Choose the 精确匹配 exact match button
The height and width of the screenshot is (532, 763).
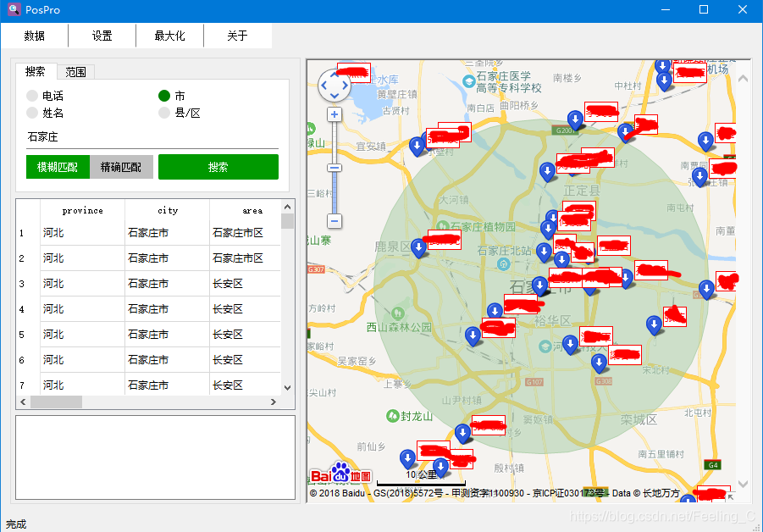pyautogui.click(x=121, y=167)
